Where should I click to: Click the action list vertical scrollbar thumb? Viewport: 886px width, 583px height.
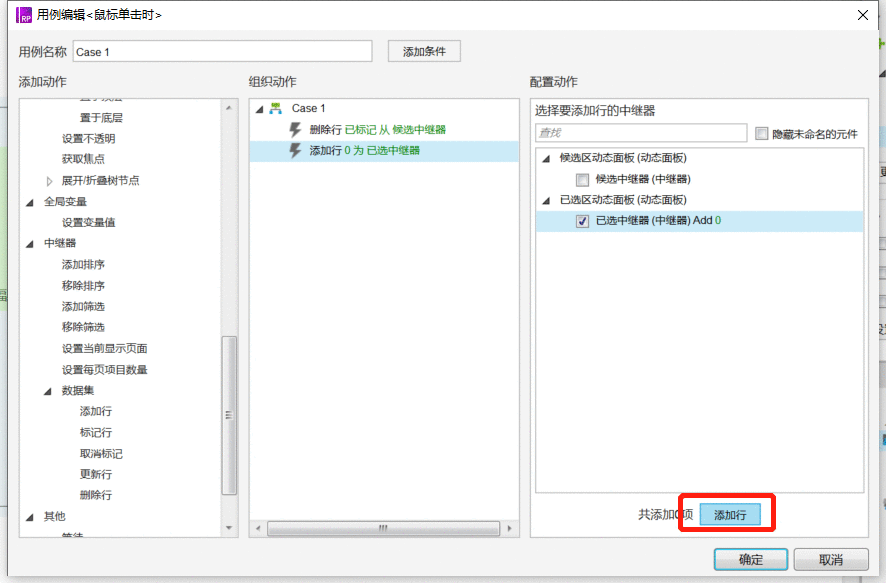[x=229, y=416]
